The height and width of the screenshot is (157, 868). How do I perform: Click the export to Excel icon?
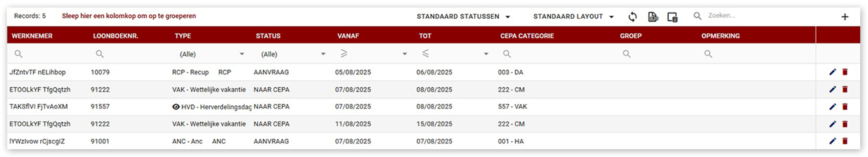pyautogui.click(x=653, y=17)
